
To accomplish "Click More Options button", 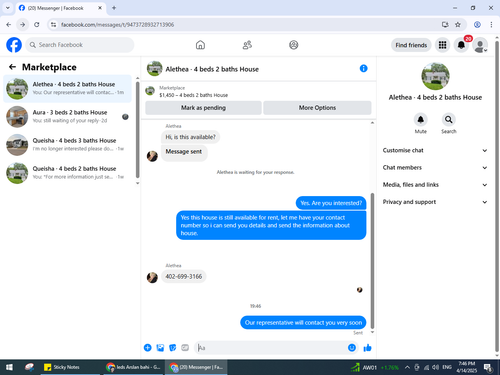I will point(317,108).
